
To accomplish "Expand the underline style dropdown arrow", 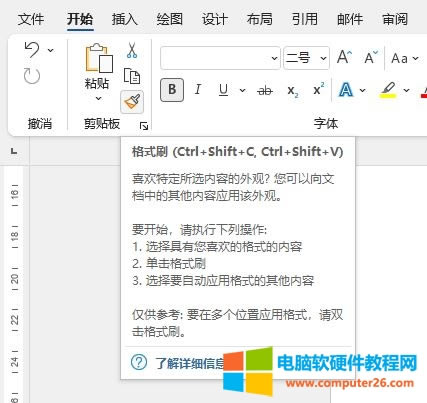I will click(243, 90).
